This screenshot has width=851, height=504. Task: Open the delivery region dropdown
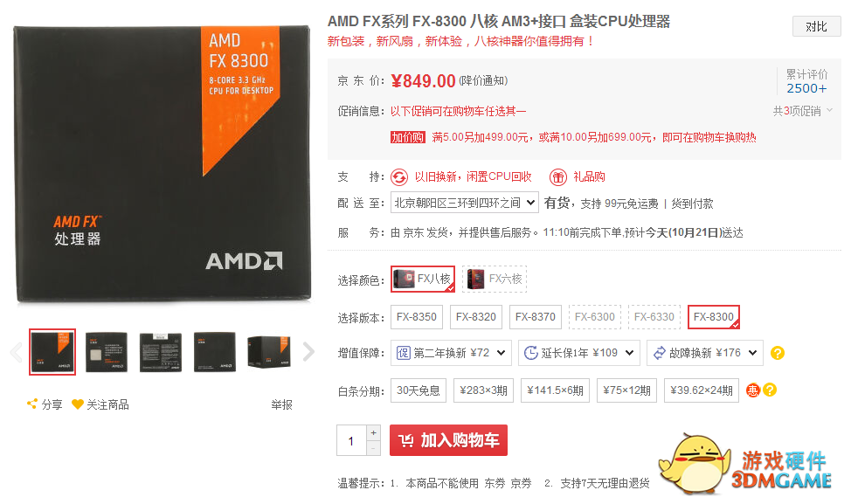coord(465,203)
